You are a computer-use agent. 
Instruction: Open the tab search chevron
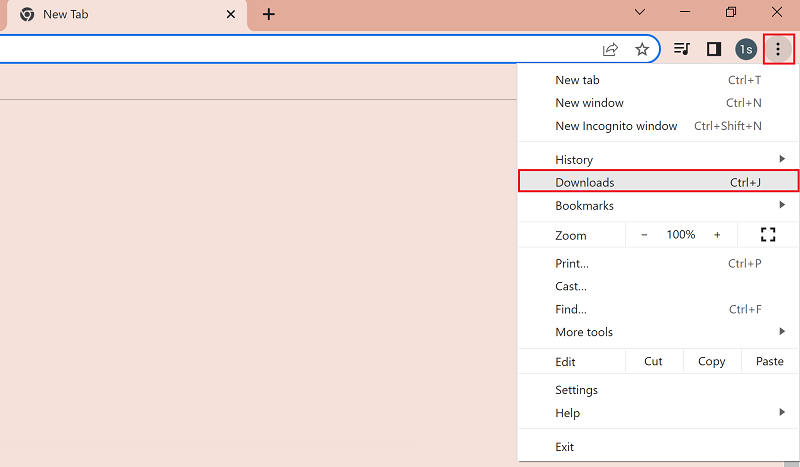click(x=639, y=12)
